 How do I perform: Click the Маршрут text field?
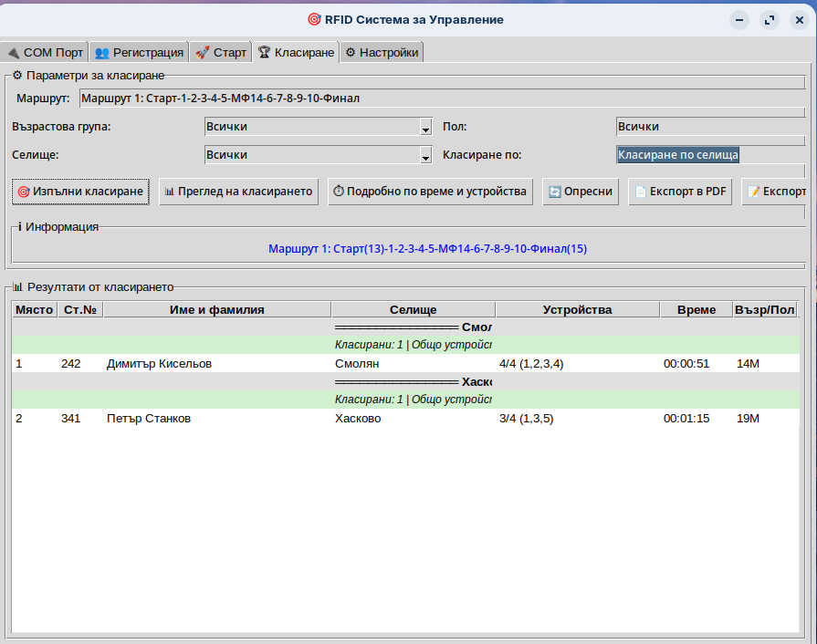point(438,99)
